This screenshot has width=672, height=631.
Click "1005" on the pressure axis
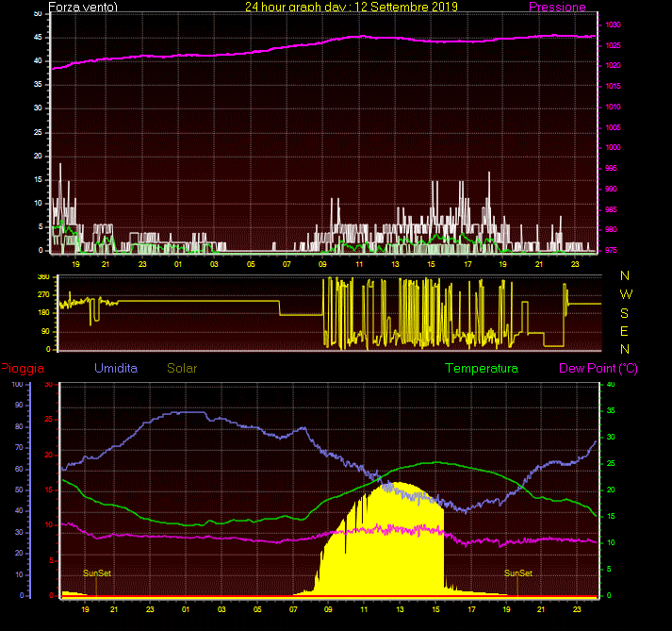(x=613, y=127)
